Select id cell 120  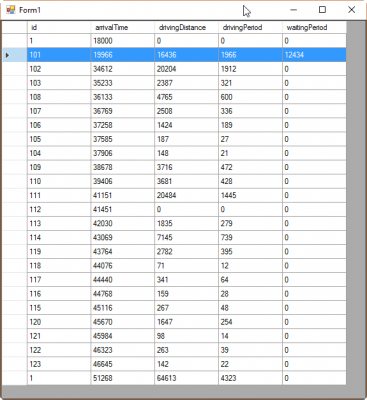[59, 322]
